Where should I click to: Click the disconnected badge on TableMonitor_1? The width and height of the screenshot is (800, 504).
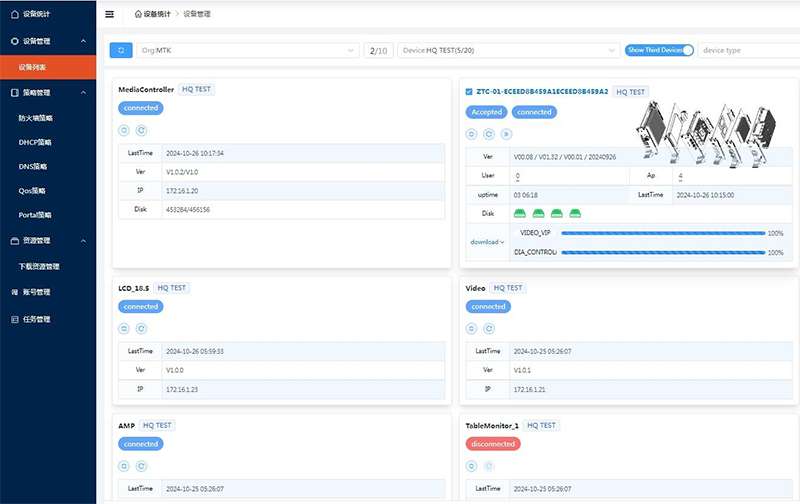click(493, 444)
